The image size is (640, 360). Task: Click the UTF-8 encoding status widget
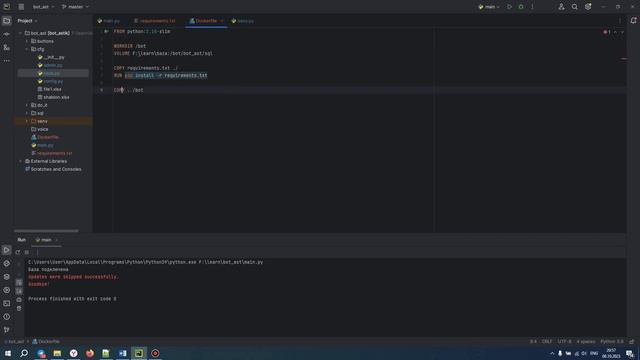pyautogui.click(x=564, y=341)
